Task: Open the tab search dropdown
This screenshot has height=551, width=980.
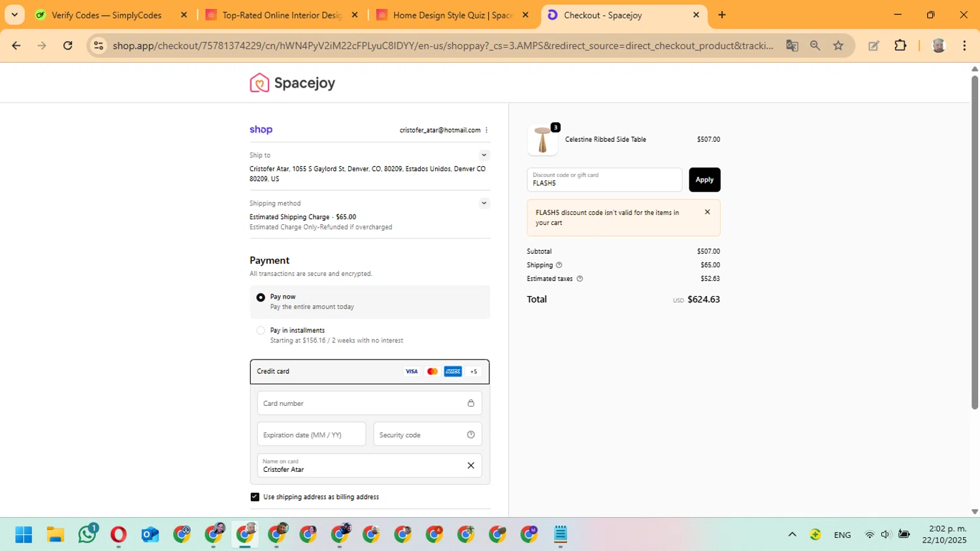Action: pyautogui.click(x=14, y=15)
